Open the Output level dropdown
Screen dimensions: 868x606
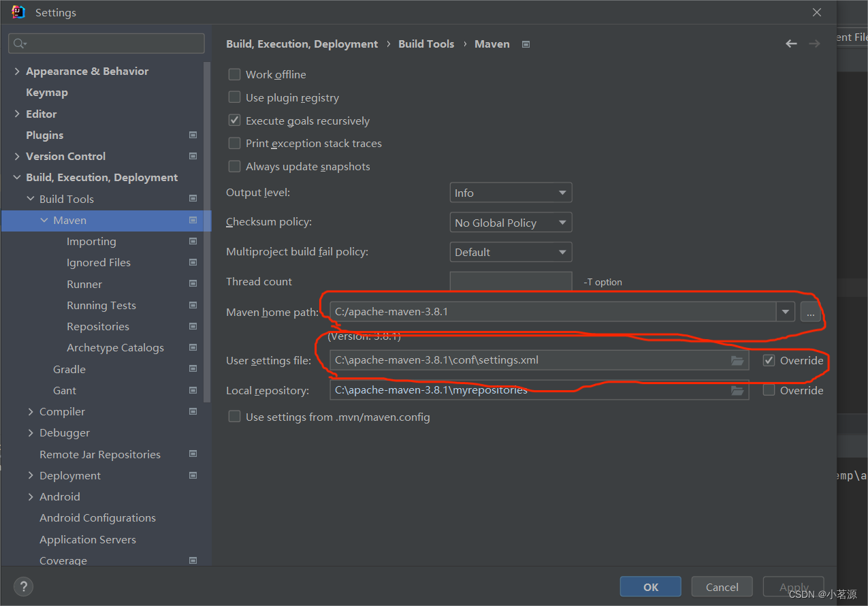click(x=511, y=193)
